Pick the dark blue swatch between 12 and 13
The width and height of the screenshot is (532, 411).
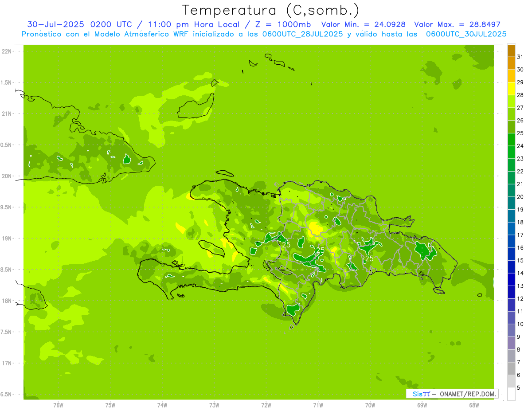point(511,292)
